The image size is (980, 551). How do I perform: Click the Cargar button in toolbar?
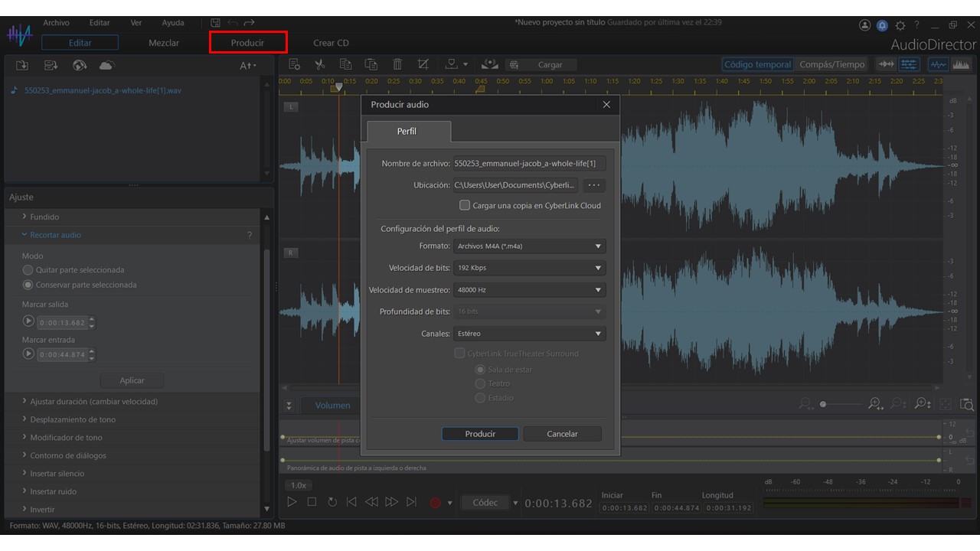(x=541, y=65)
